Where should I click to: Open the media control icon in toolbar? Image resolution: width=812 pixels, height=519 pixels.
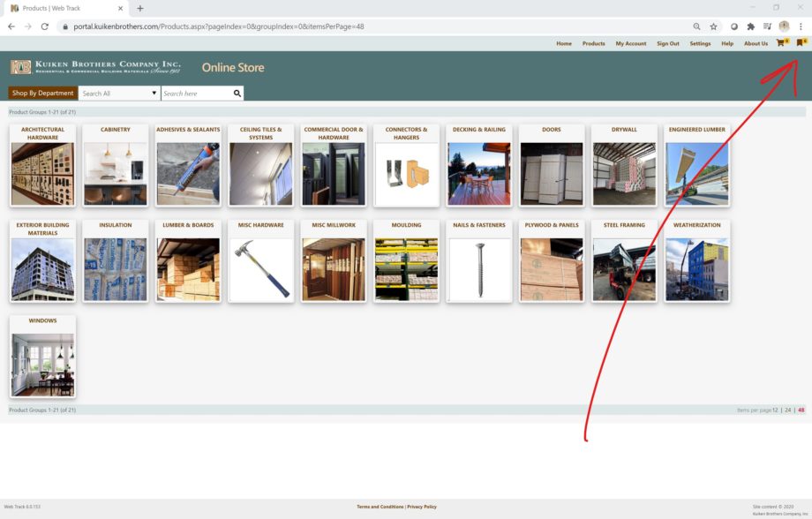(x=768, y=26)
